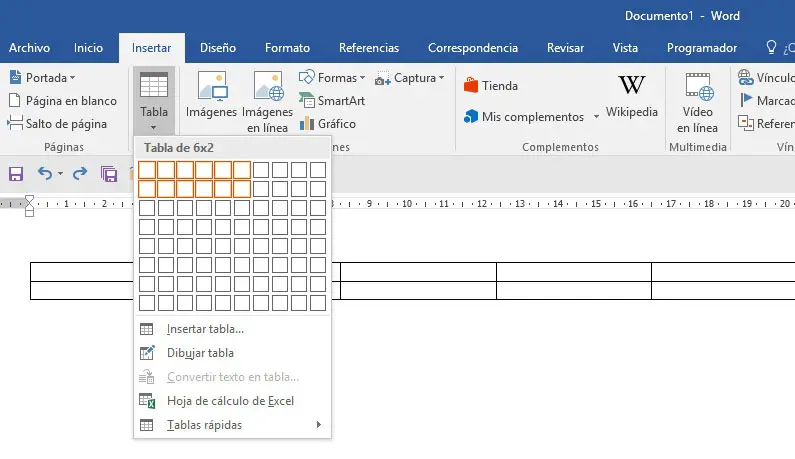Insert Imágenes from the ribbon
795x459 pixels.
(211, 102)
